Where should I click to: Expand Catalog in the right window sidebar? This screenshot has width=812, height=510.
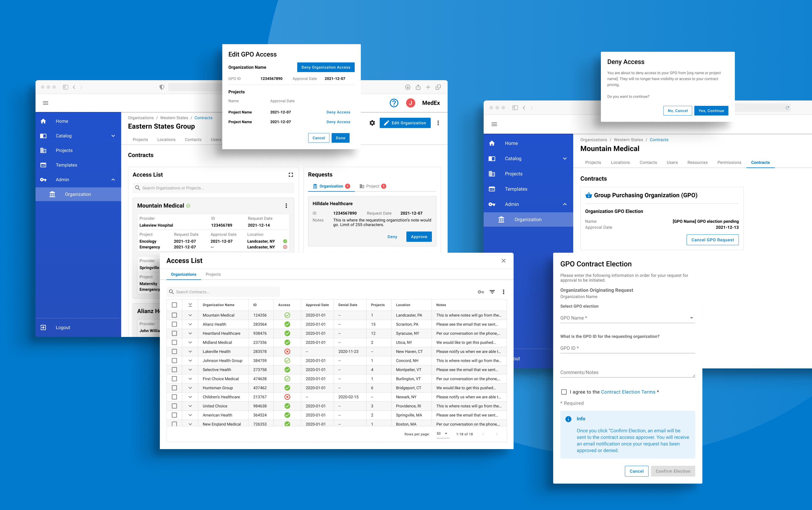[x=565, y=158]
